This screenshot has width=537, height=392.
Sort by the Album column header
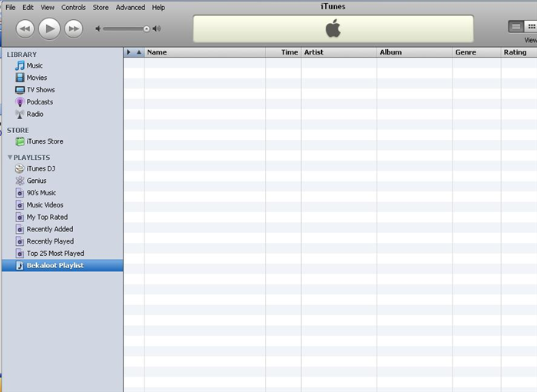415,52
